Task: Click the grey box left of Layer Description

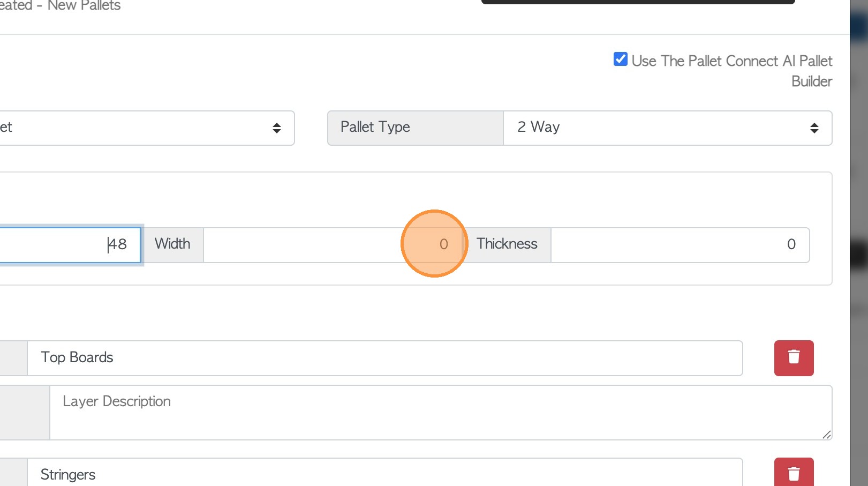Action: [25, 413]
